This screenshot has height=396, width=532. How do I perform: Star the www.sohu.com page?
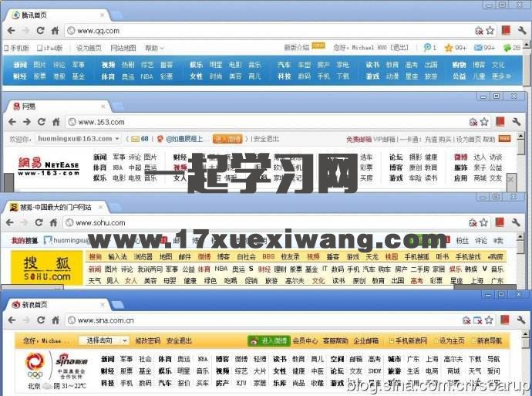pos(484,222)
